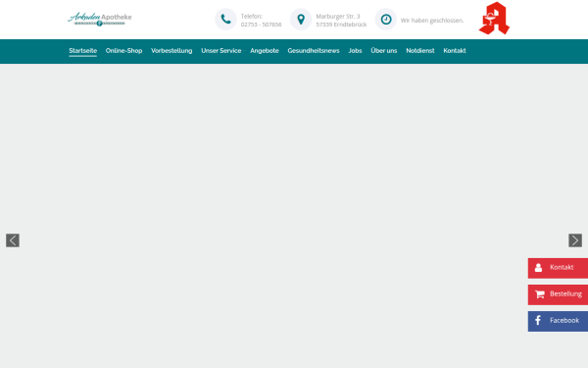The height and width of the screenshot is (368, 588).
Task: Click the Arkaden Apotheke logo
Action: 100,19
